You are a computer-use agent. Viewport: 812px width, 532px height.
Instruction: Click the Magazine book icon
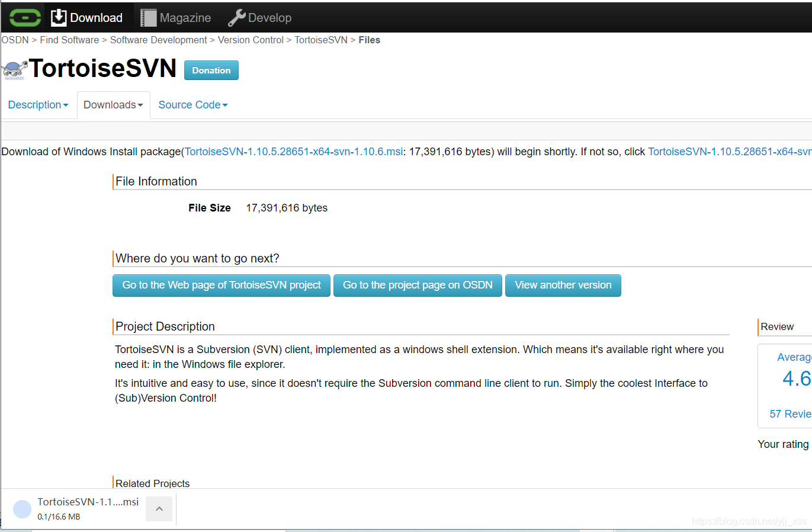click(x=148, y=18)
